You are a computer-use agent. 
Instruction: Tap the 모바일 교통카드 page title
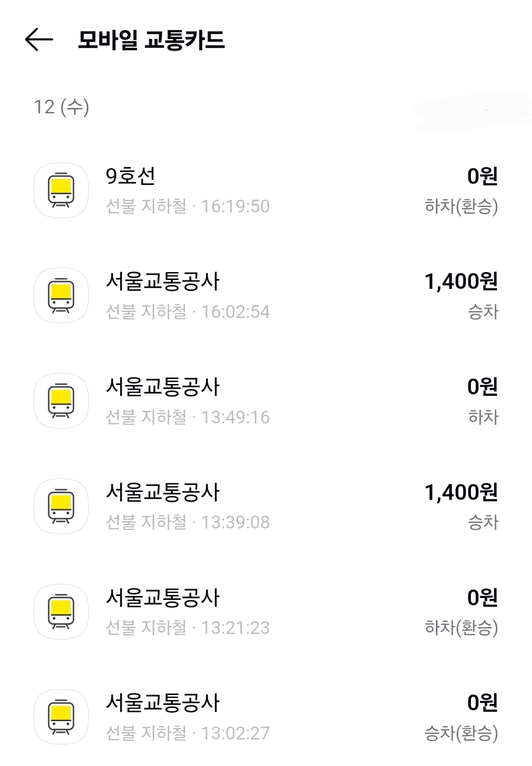151,40
